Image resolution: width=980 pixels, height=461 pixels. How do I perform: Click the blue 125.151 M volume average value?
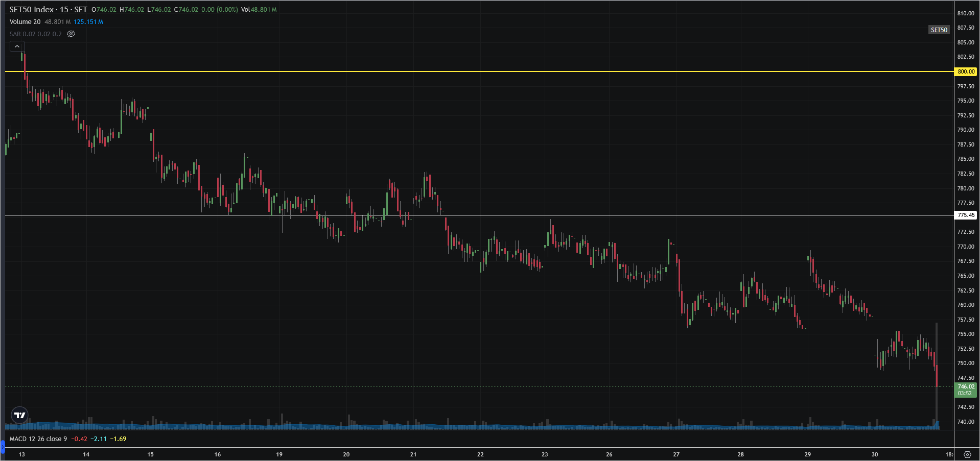88,22
